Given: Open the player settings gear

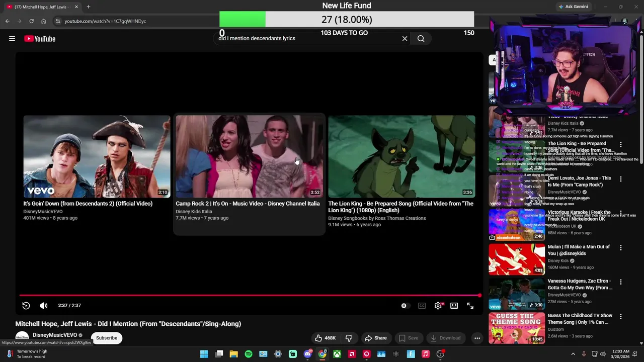Looking at the screenshot, I should tap(438, 305).
